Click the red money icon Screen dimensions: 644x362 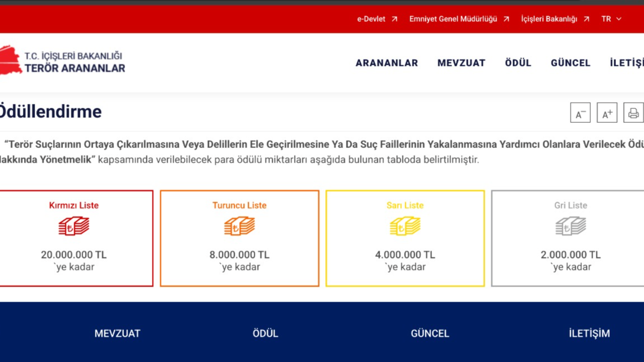pos(74,226)
